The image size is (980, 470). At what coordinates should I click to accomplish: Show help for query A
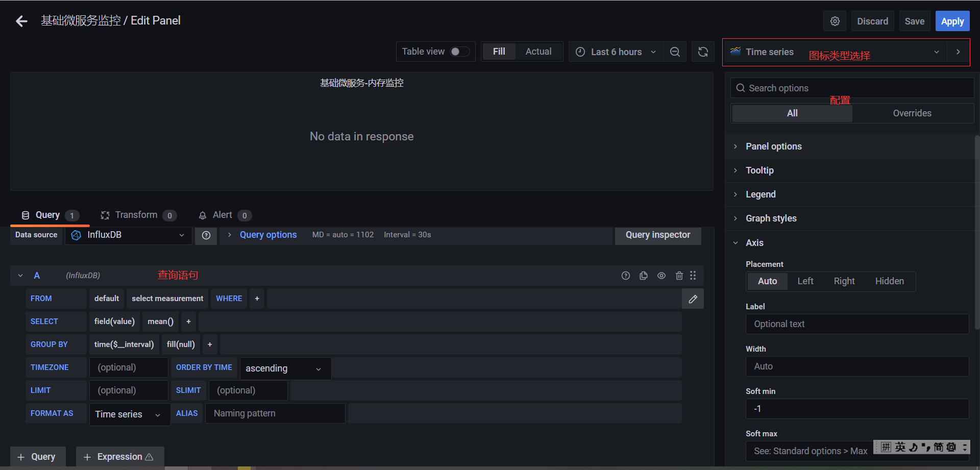tap(626, 276)
